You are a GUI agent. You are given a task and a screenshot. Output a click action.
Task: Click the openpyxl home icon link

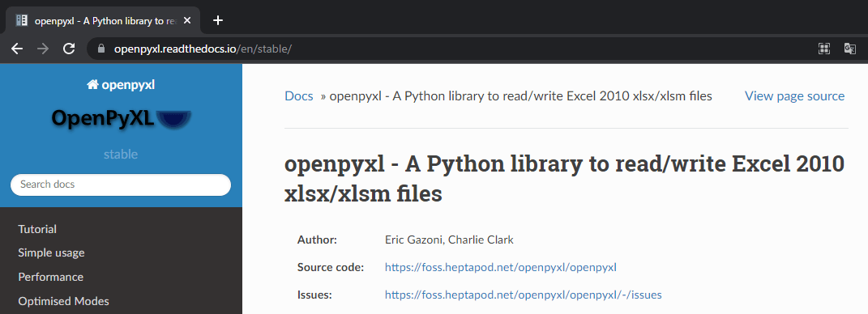pyautogui.click(x=121, y=85)
